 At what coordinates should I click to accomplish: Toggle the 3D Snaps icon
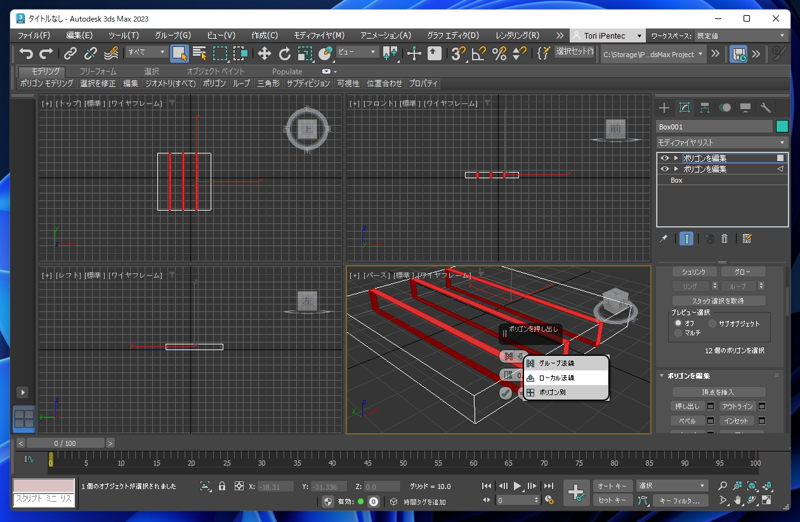[458, 53]
